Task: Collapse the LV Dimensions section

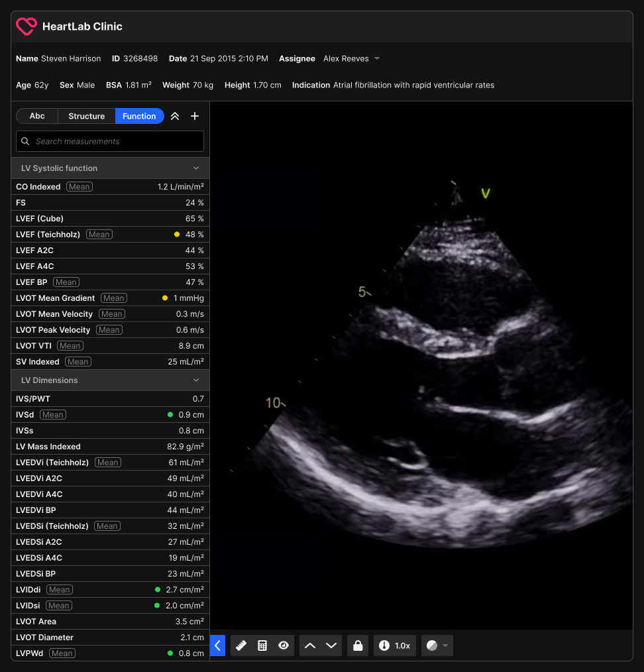Action: tap(110, 380)
